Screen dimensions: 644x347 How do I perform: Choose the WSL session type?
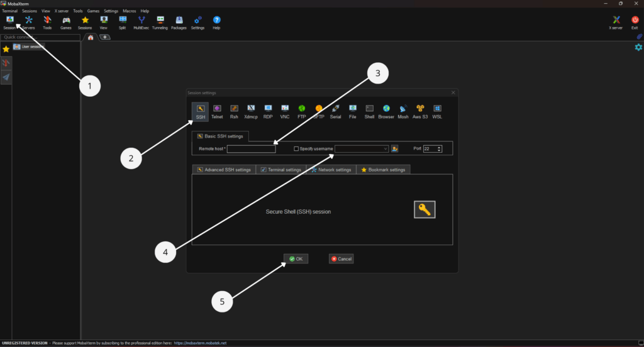[437, 111]
